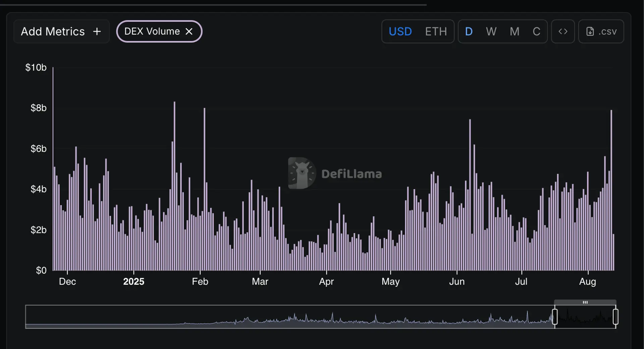Click the DefiLlama llama watermark logo
The width and height of the screenshot is (644, 349).
tap(301, 173)
